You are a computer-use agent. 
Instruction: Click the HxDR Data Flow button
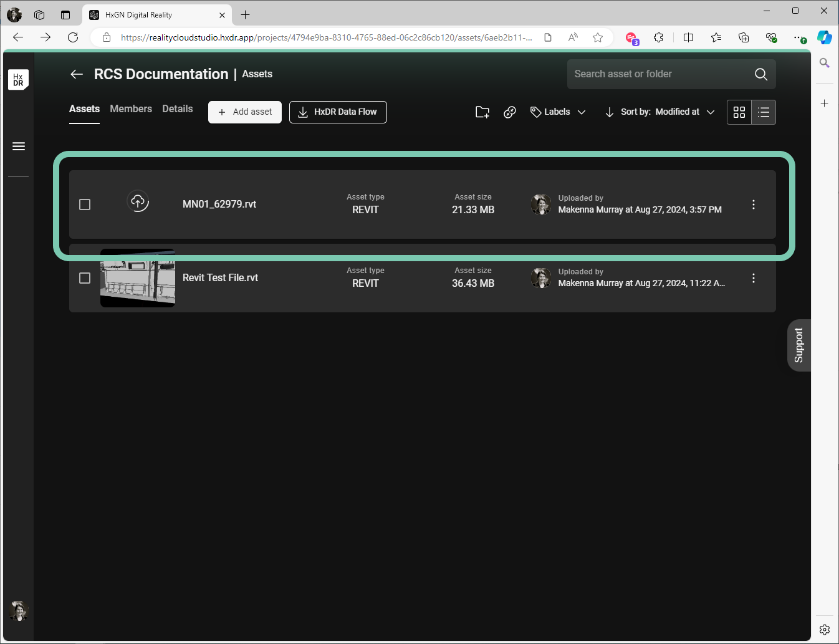click(x=338, y=112)
